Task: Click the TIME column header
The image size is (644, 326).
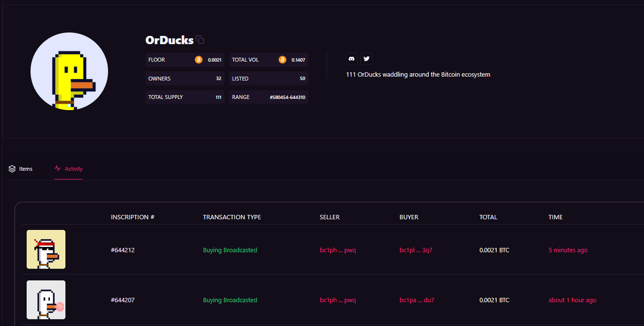Action: point(555,218)
